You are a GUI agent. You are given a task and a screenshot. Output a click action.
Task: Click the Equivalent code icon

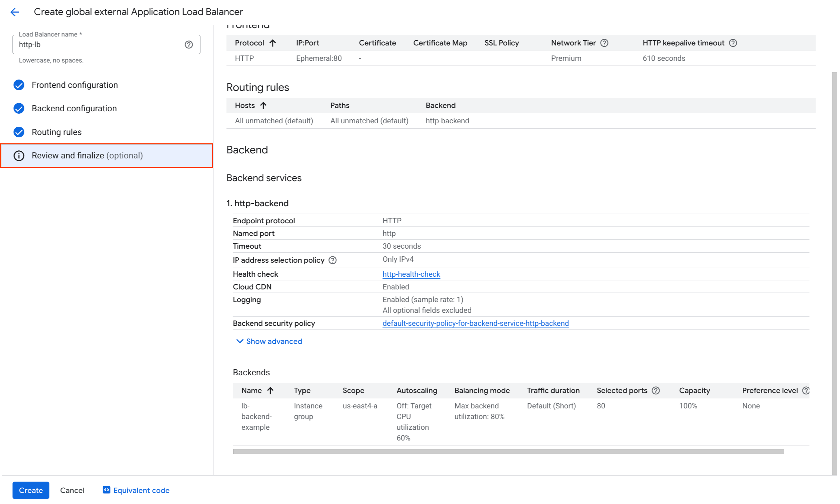tap(106, 490)
